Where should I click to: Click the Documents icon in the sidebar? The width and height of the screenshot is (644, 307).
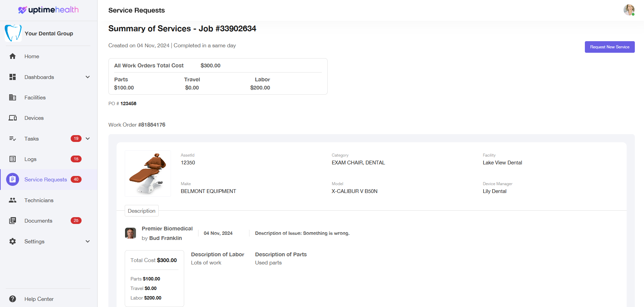(13, 221)
